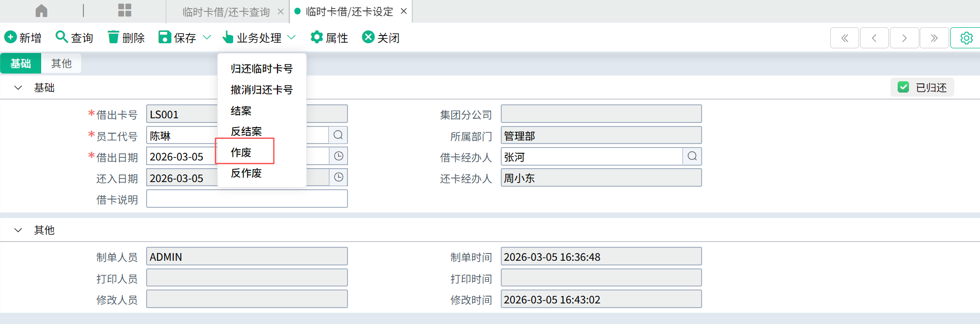Image resolution: width=980 pixels, height=324 pixels.
Task: Open lookup for 借卡经办人 field
Action: pyautogui.click(x=692, y=156)
